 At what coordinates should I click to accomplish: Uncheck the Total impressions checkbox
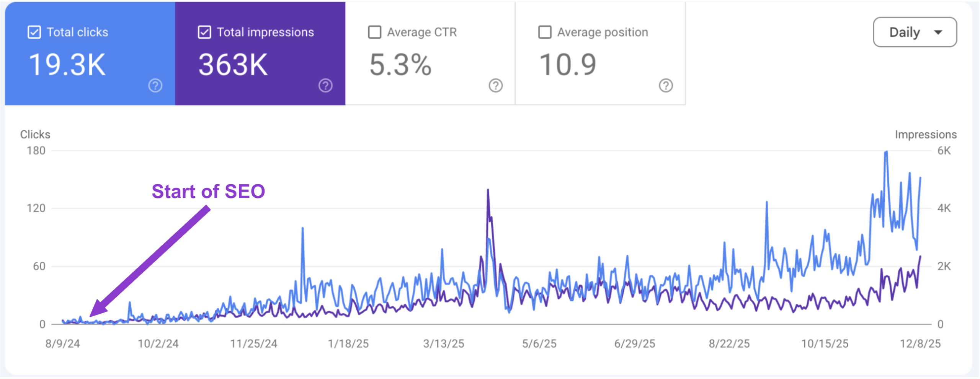[x=204, y=32]
